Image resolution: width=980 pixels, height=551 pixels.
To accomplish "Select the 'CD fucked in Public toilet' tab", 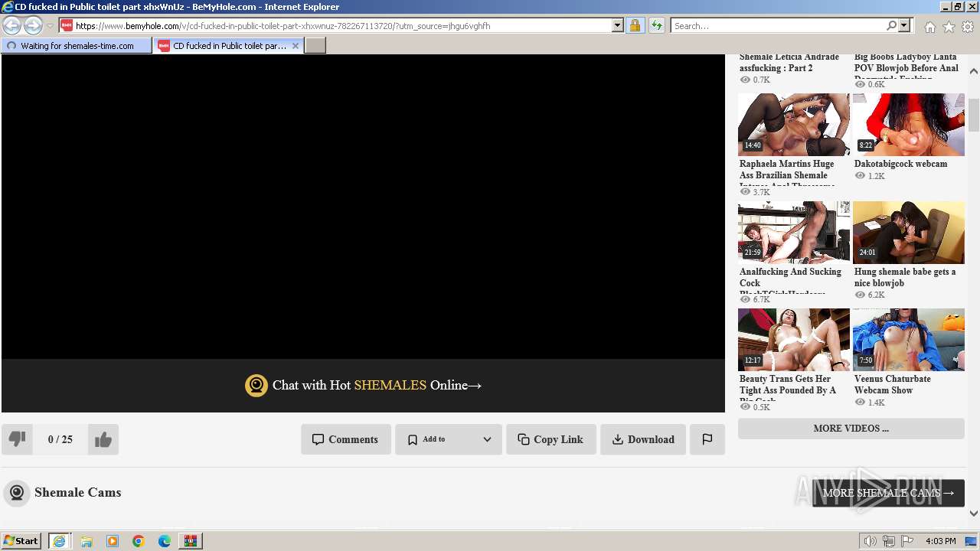I will pyautogui.click(x=229, y=46).
